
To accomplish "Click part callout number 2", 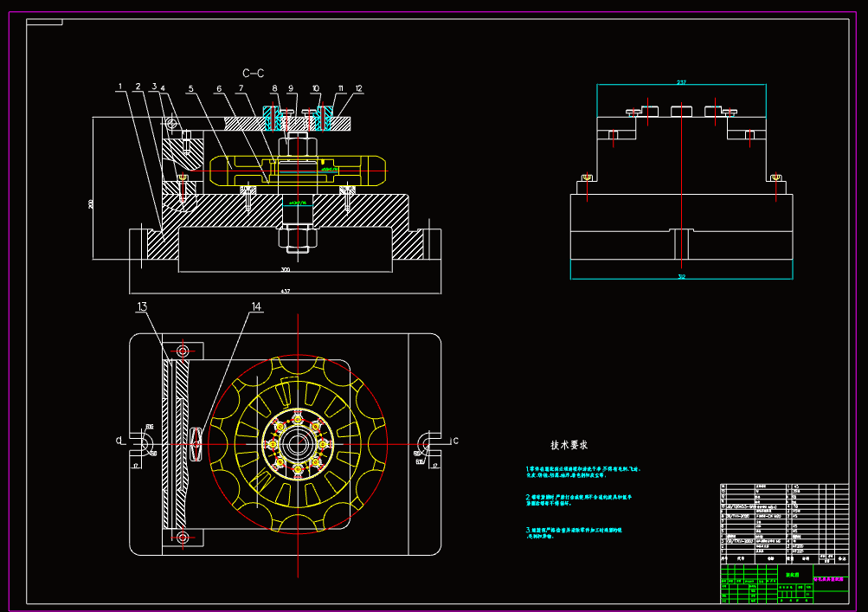I will coord(138,87).
